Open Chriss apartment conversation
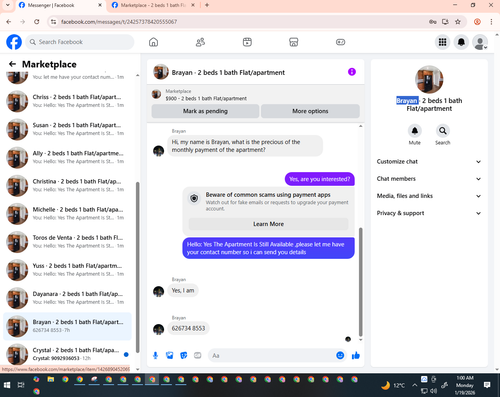Viewport: 500px width, 397px height. click(67, 101)
